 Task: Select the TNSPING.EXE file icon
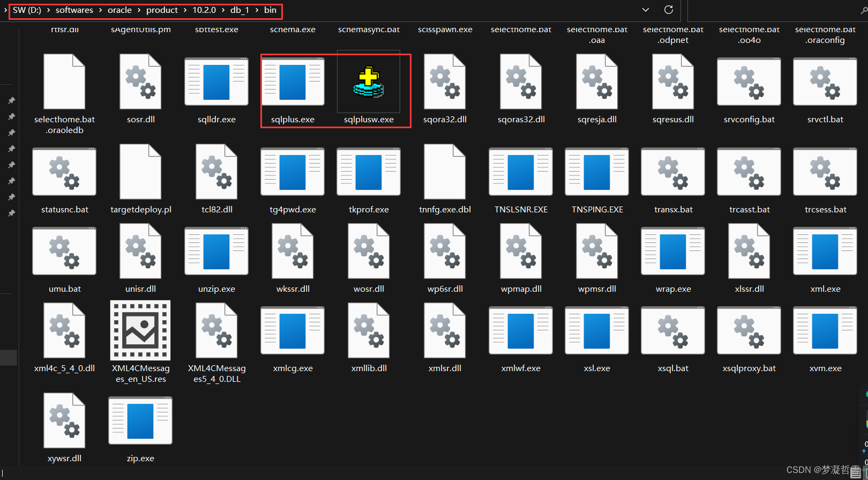pos(597,172)
